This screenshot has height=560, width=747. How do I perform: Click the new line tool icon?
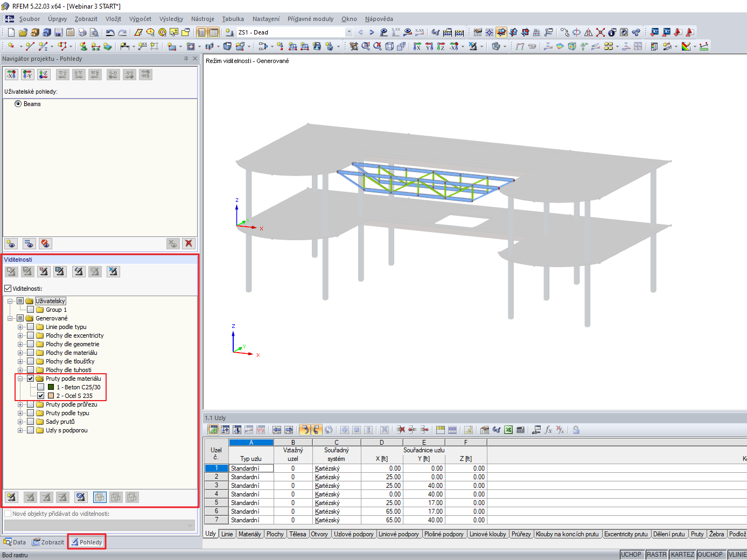(30, 46)
